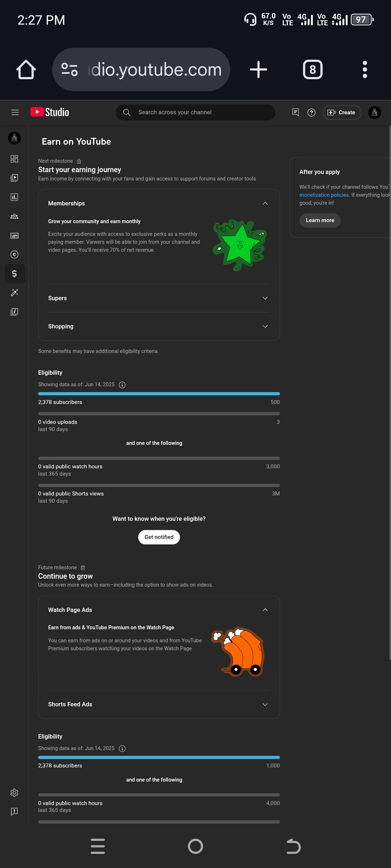Click the 'After you apply' heading

click(320, 172)
